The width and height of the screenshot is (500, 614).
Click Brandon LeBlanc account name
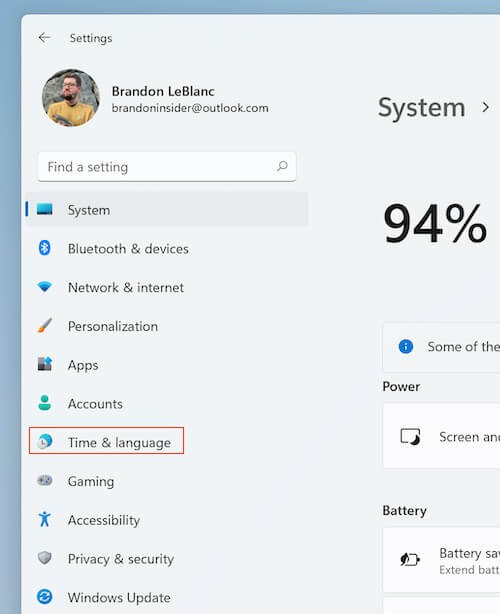click(163, 91)
